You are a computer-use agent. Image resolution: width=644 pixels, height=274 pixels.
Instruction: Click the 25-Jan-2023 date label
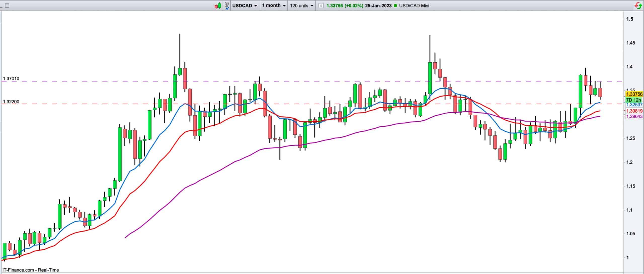point(378,6)
